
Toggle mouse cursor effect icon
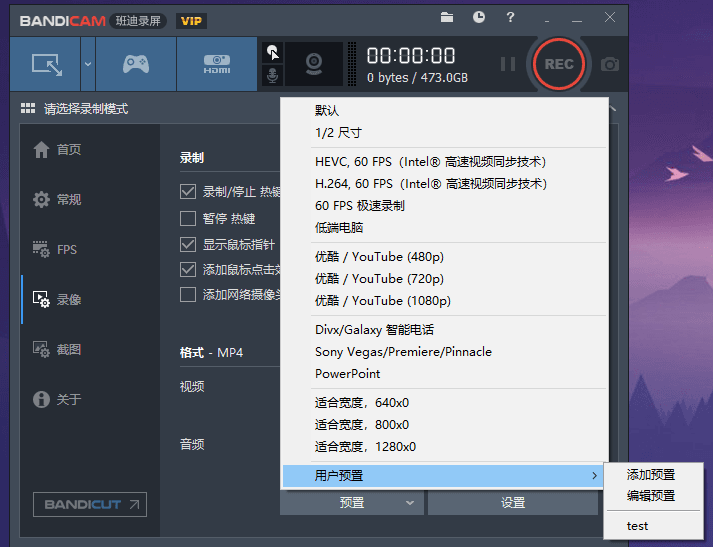point(272,53)
